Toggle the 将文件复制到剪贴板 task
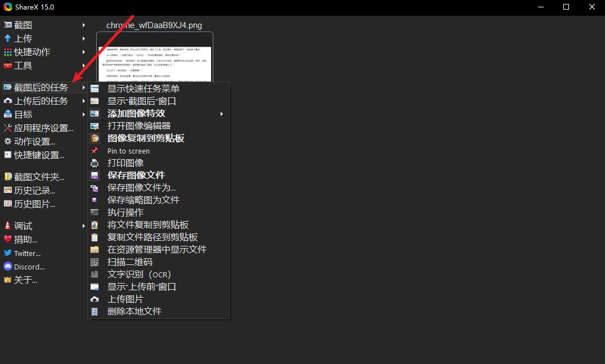The width and height of the screenshot is (605, 364). 159,225
